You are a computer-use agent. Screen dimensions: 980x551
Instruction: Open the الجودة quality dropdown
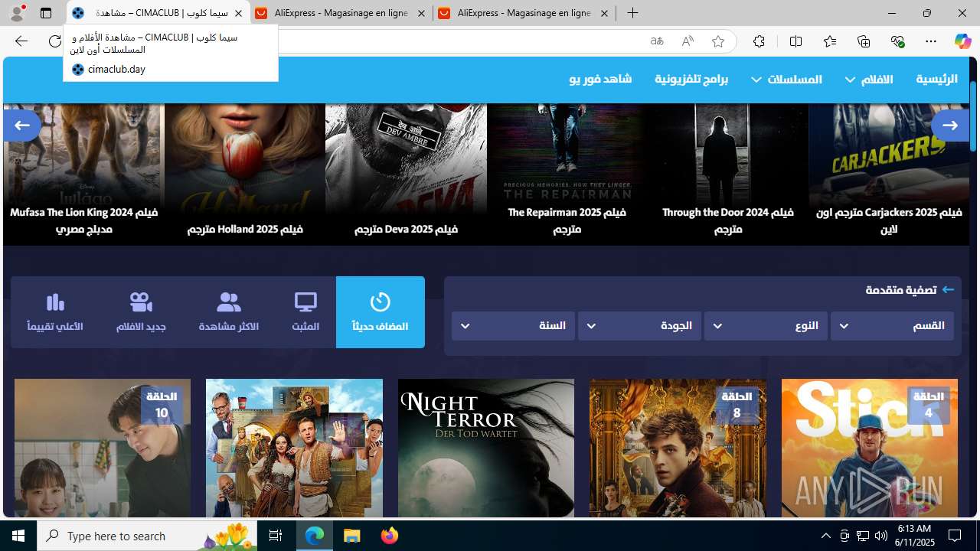tap(639, 326)
